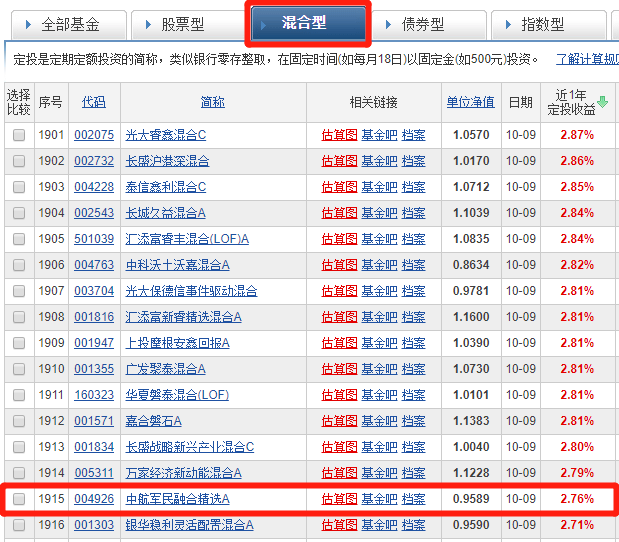Screen dimensions: 619x542
Task: Click fund code 160323
Action: (94, 395)
